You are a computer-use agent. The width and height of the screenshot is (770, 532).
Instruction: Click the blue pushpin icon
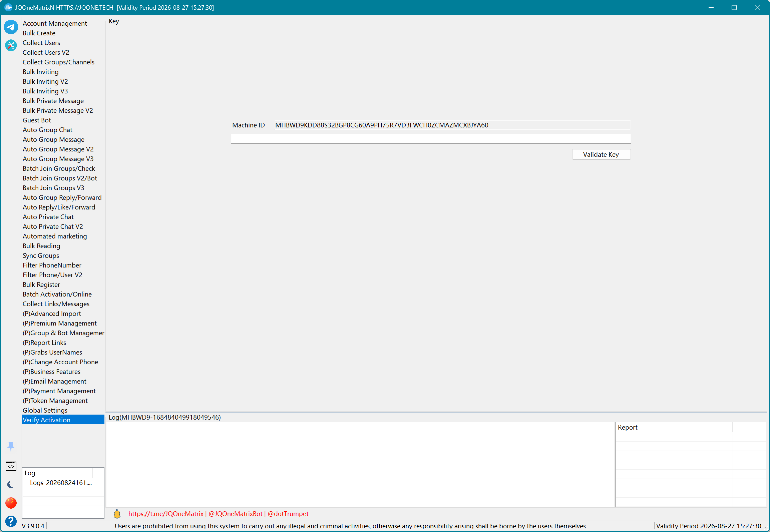click(x=11, y=447)
